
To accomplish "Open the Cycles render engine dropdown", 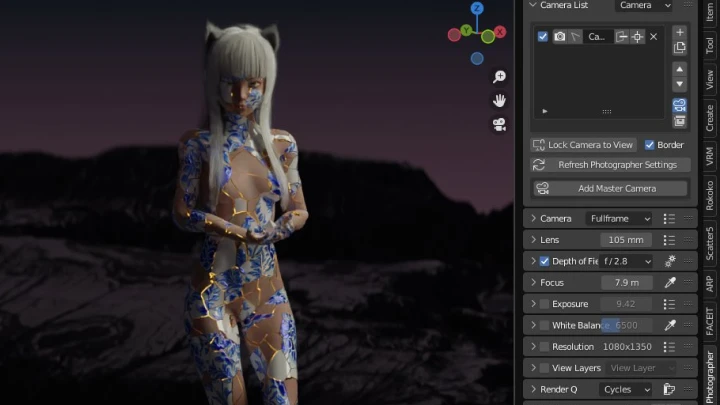I will point(625,389).
